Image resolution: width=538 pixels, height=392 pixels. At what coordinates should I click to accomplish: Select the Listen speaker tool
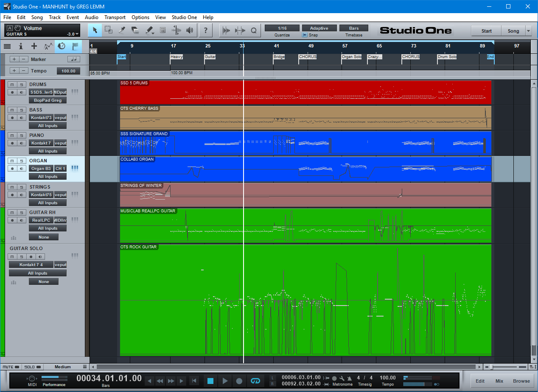190,30
